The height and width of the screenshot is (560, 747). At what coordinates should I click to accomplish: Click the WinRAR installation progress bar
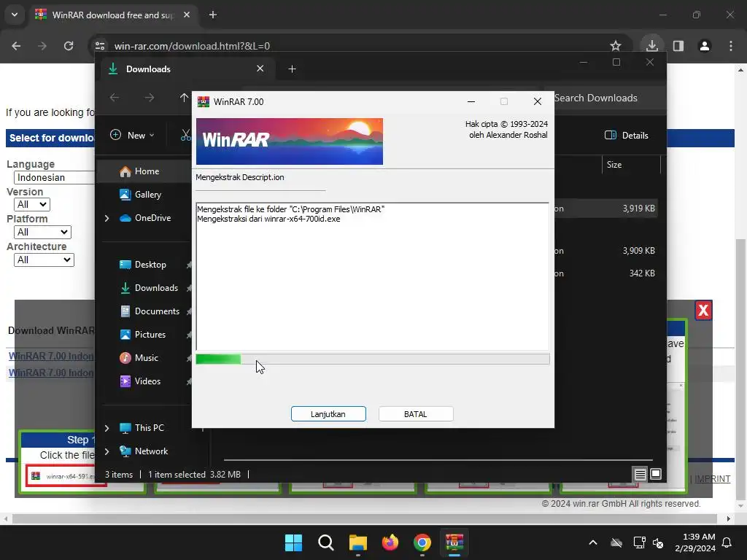coord(373,359)
